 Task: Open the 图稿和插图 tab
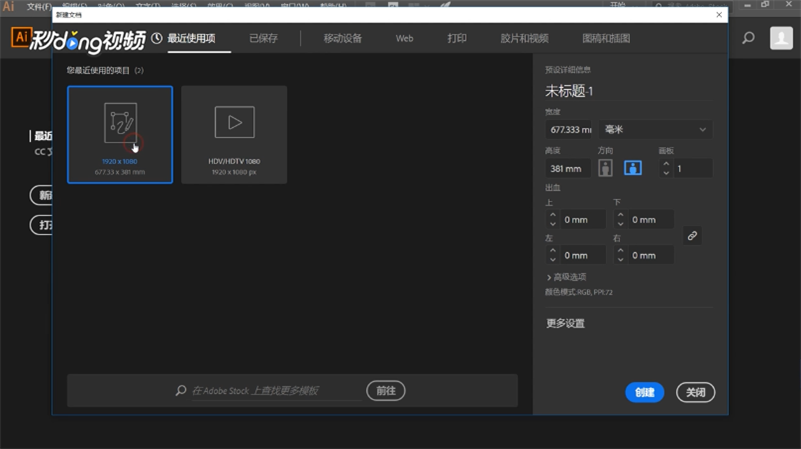[606, 38]
